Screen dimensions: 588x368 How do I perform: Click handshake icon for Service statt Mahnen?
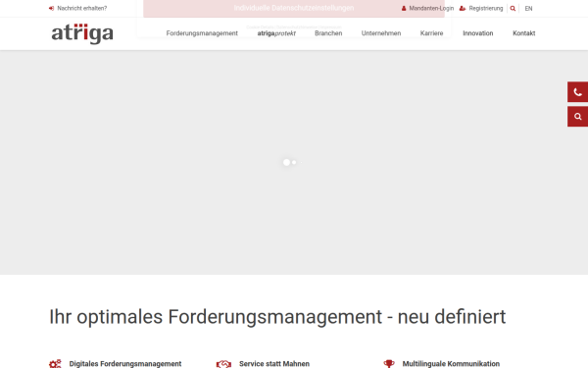coord(223,364)
